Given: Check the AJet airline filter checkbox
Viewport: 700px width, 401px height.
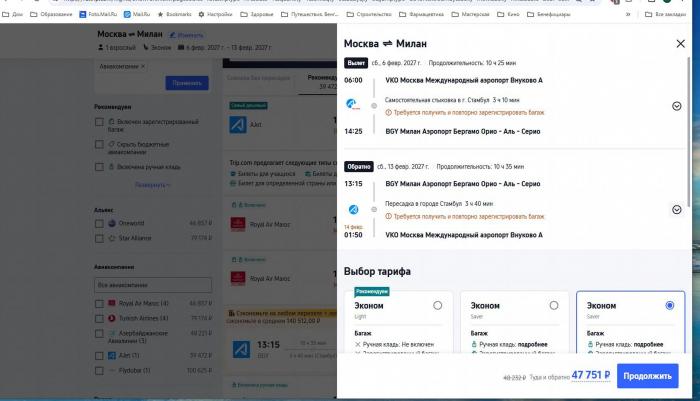Looking at the screenshot, I should (x=99, y=356).
